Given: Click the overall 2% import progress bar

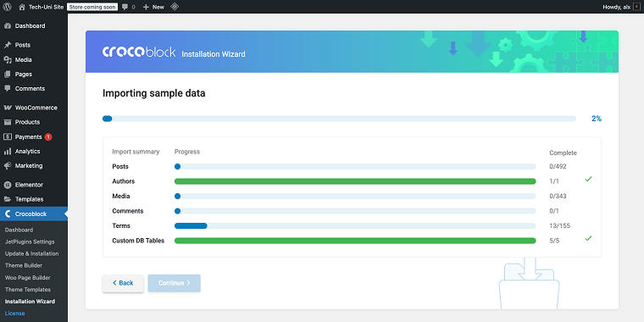Looking at the screenshot, I should coord(339,119).
